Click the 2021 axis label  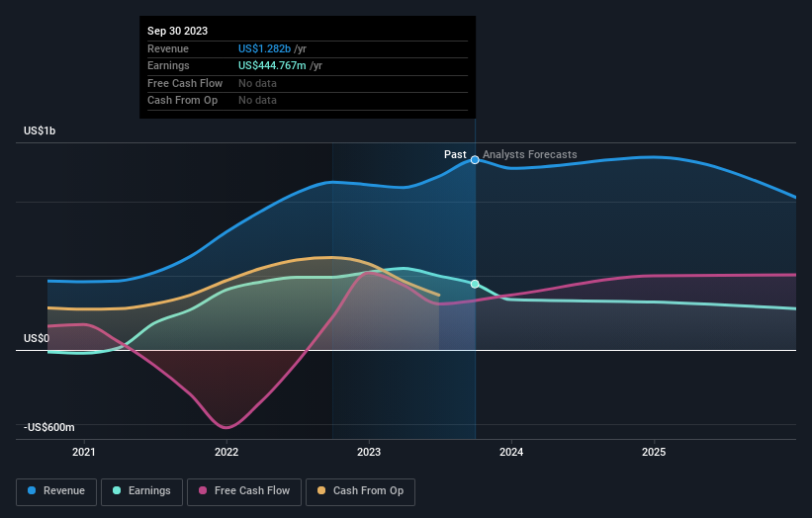(84, 452)
